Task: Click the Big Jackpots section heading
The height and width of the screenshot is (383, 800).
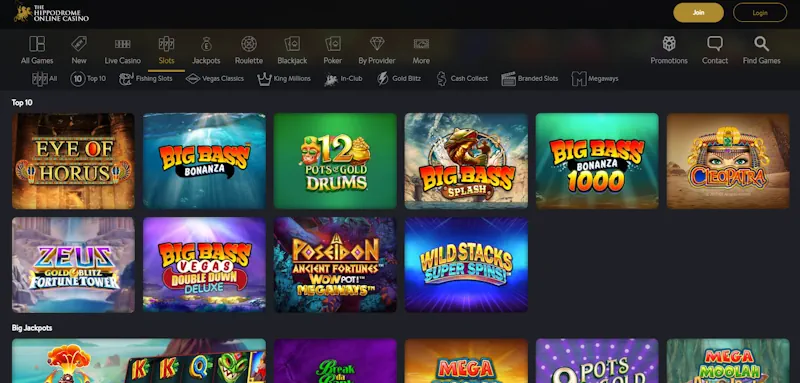Action: (32, 328)
